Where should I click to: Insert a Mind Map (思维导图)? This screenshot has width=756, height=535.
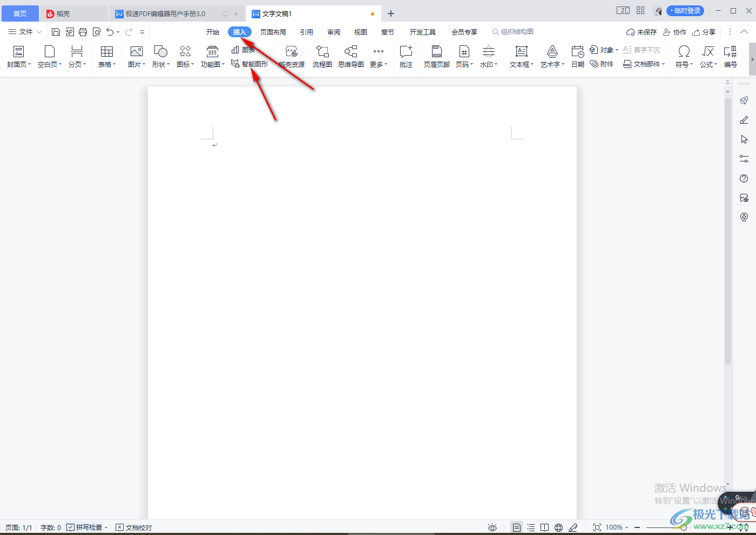click(x=351, y=57)
